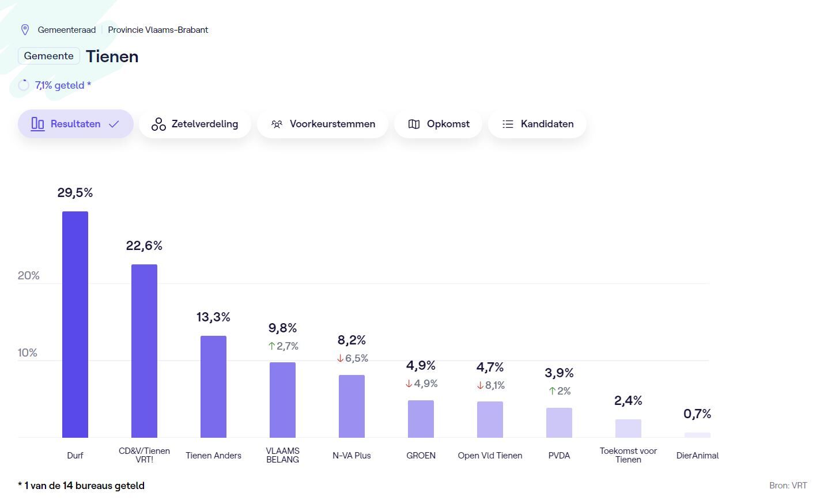
Task: Click red down arrow for N-VA Plus
Action: 340,358
